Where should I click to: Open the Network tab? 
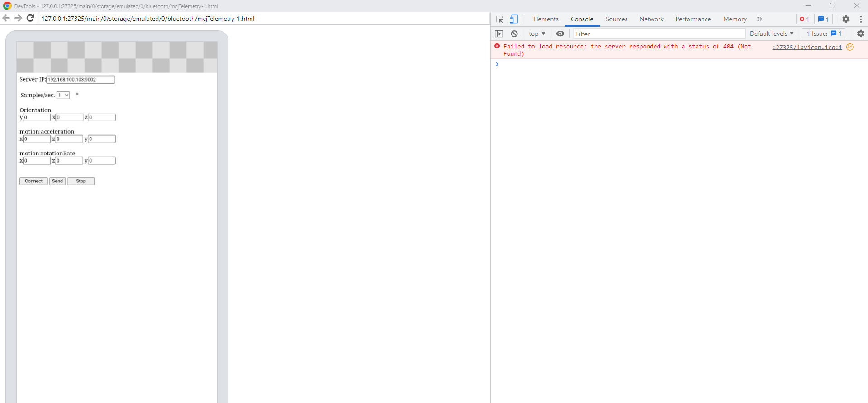coord(651,19)
